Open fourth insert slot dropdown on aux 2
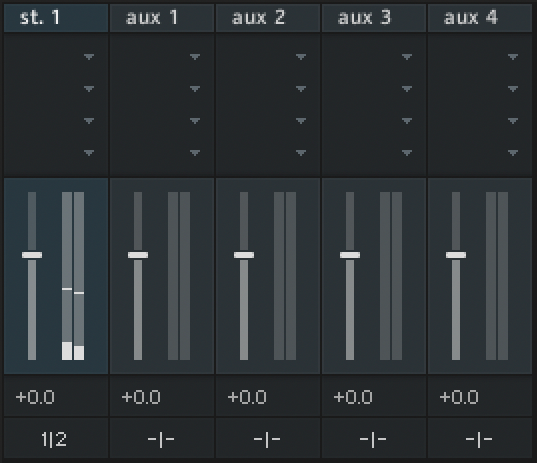537x463 pixels. tap(301, 153)
